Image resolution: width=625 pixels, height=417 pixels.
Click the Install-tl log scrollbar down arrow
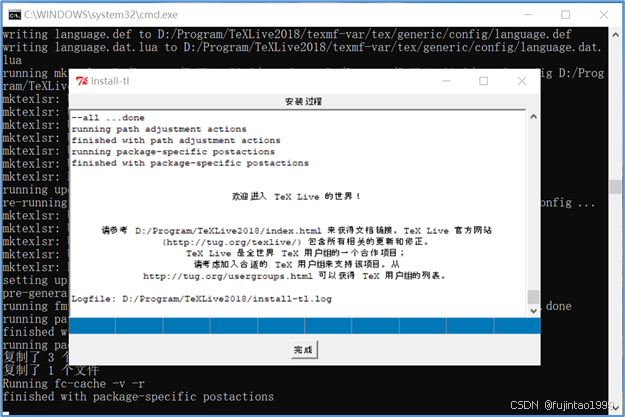533,311
